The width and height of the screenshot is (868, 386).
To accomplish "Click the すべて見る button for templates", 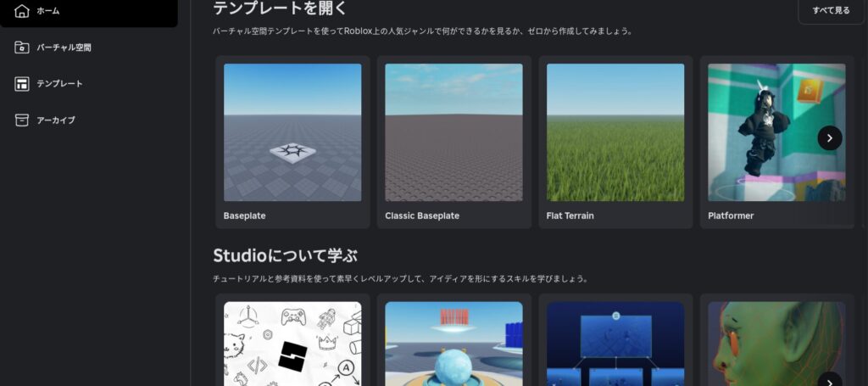I will tap(831, 10).
